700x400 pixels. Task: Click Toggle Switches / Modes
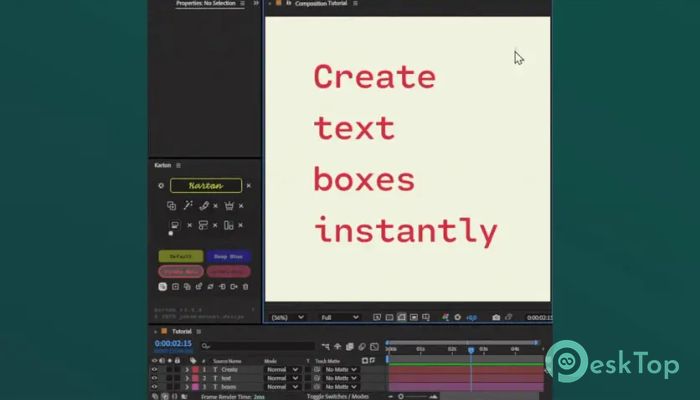(338, 396)
